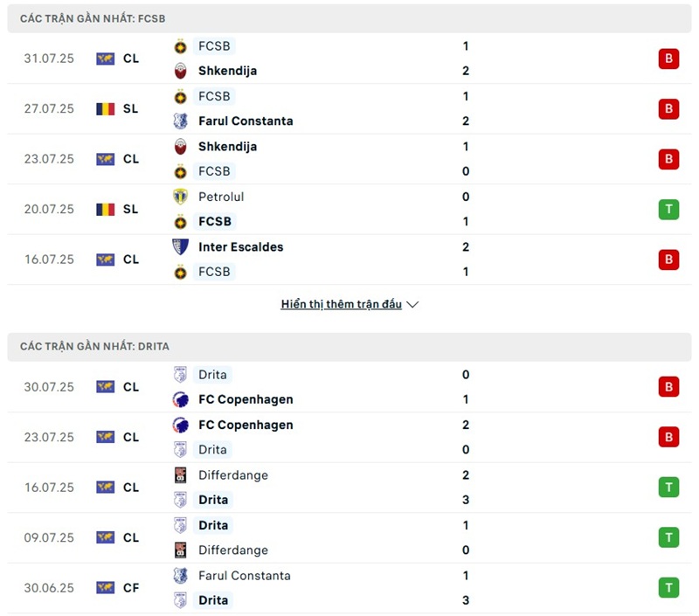Open the Farul Constanta team name on 30.06.25
699x616 pixels.
coord(244,576)
